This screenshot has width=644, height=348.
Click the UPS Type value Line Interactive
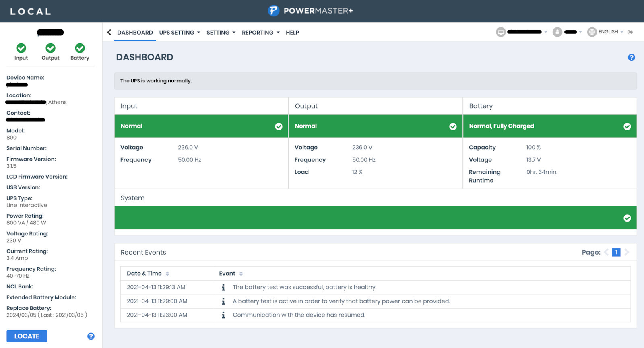[27, 205]
